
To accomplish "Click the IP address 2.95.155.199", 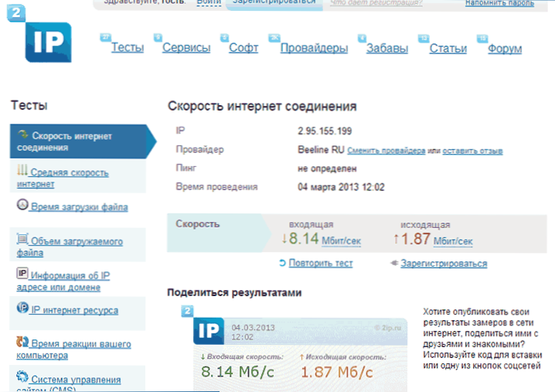I will click(325, 131).
